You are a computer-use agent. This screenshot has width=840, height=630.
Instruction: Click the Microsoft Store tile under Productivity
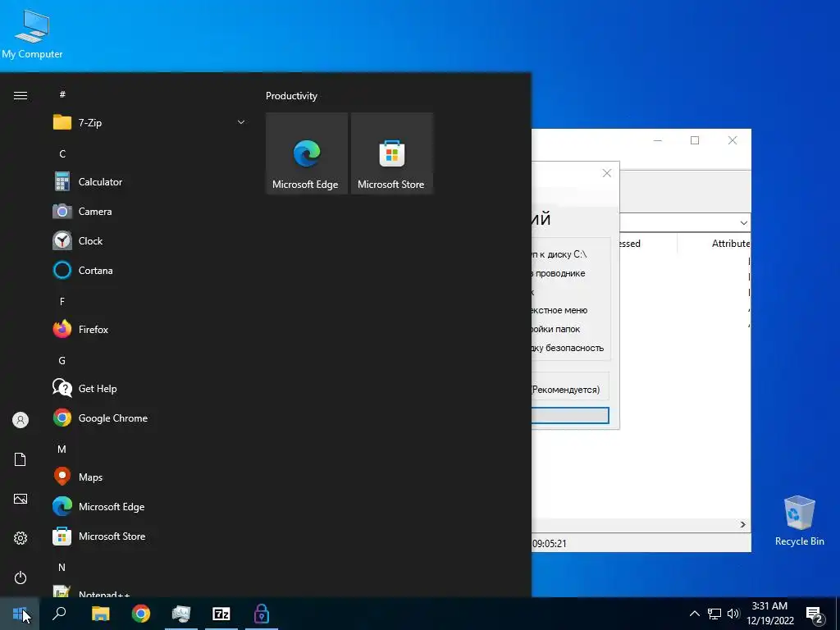(391, 153)
